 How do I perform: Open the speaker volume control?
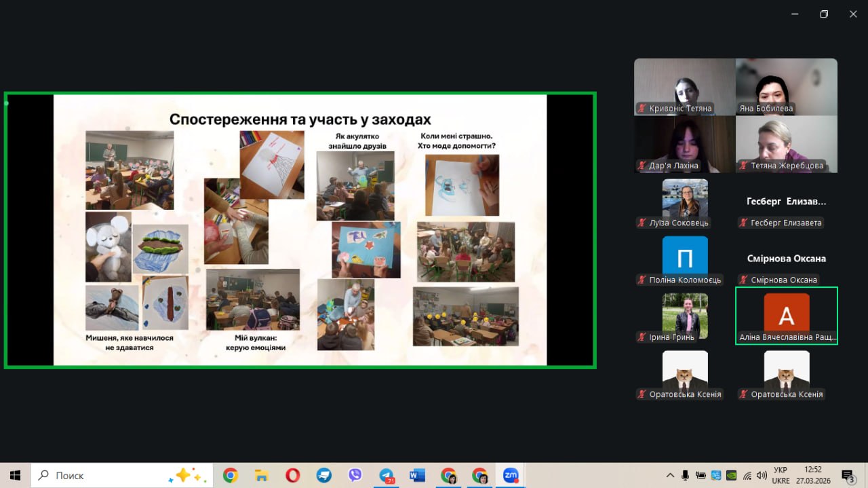coord(762,475)
